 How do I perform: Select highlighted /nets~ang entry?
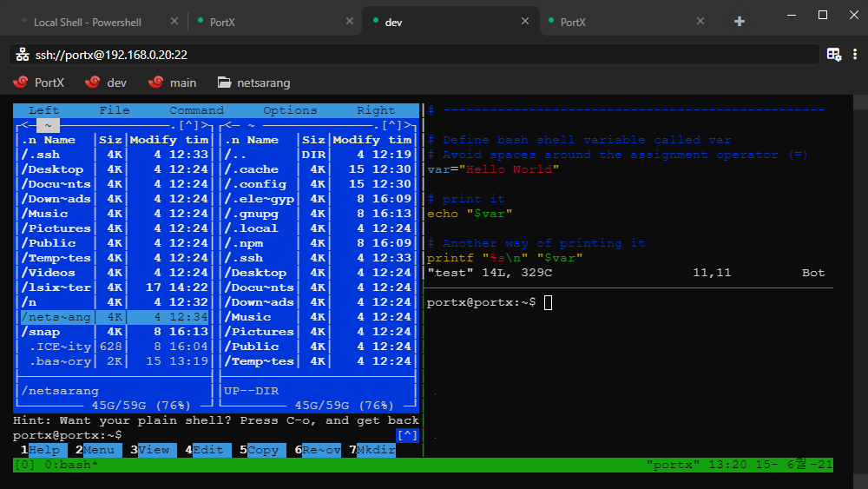(114, 317)
